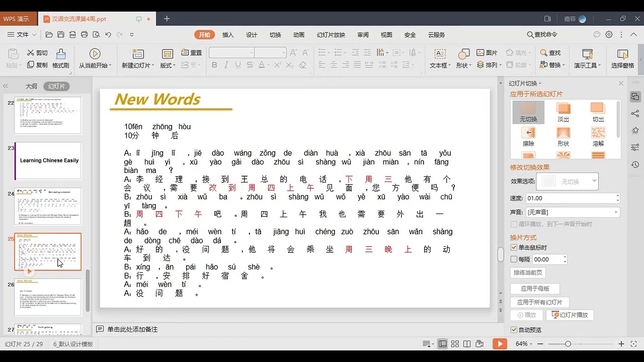
Task: Click the zoom out minus button
Action: [x=540, y=344]
